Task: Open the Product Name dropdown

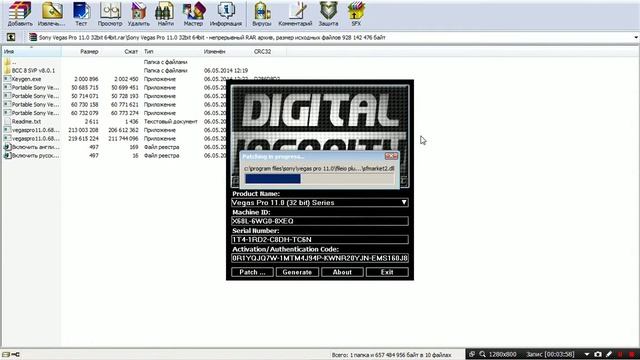Action: coord(320,202)
